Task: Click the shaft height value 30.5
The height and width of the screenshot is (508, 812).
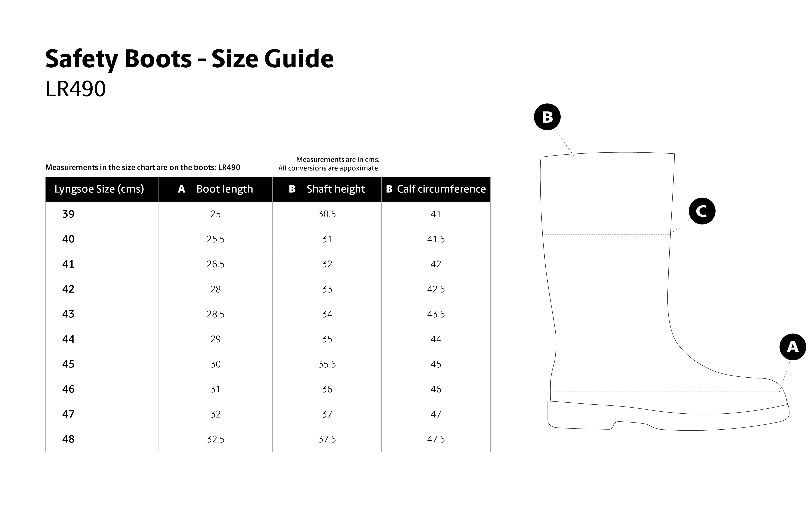Action: (x=327, y=214)
